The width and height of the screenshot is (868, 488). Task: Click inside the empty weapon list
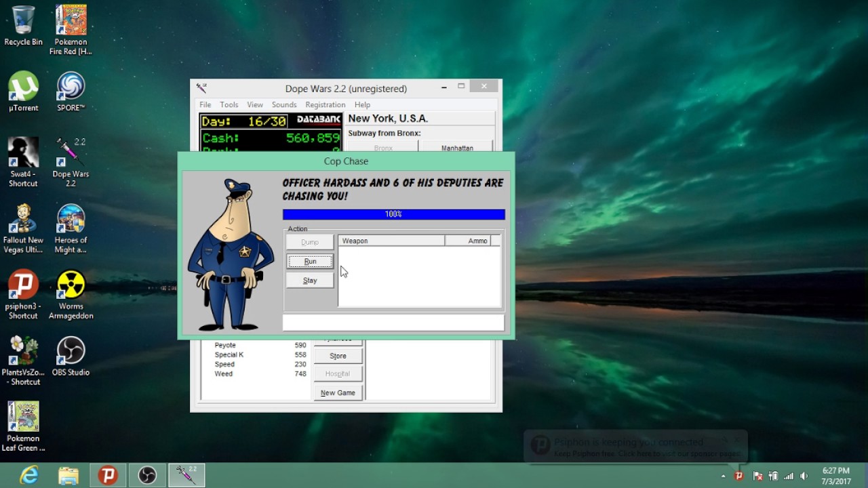[x=419, y=276]
